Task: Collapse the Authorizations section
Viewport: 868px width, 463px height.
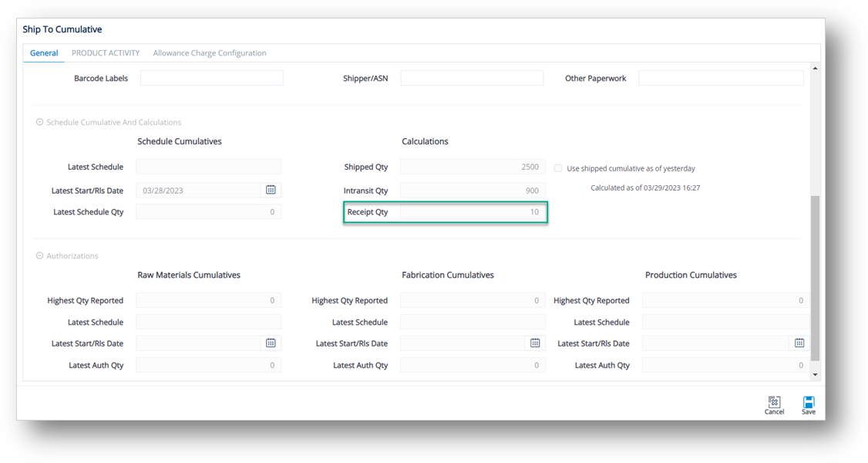Action: click(x=39, y=256)
